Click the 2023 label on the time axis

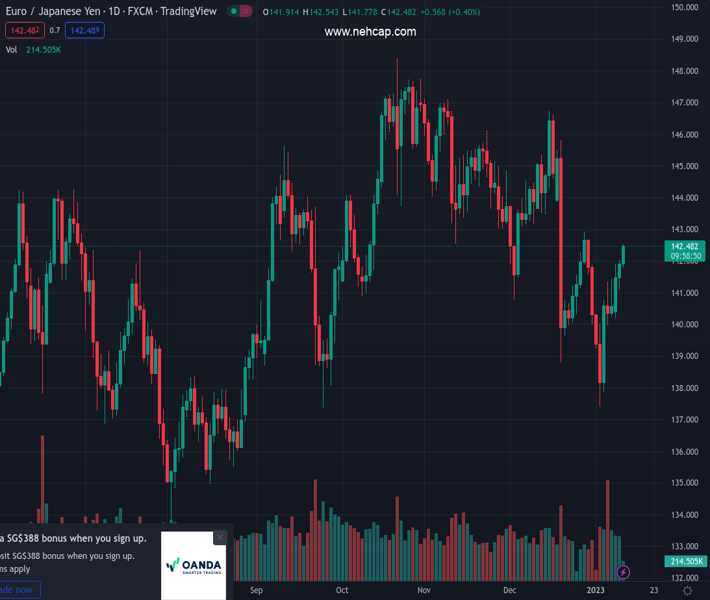[595, 590]
